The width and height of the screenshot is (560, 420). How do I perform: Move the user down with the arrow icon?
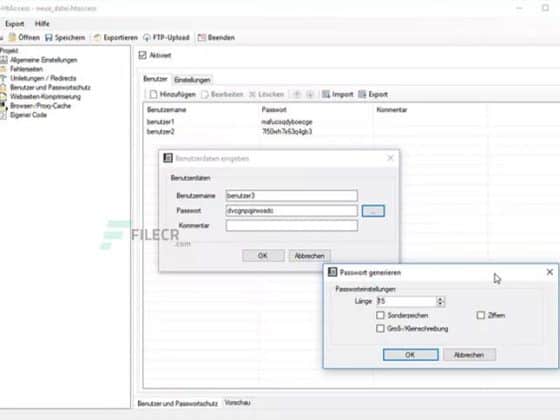[x=310, y=94]
